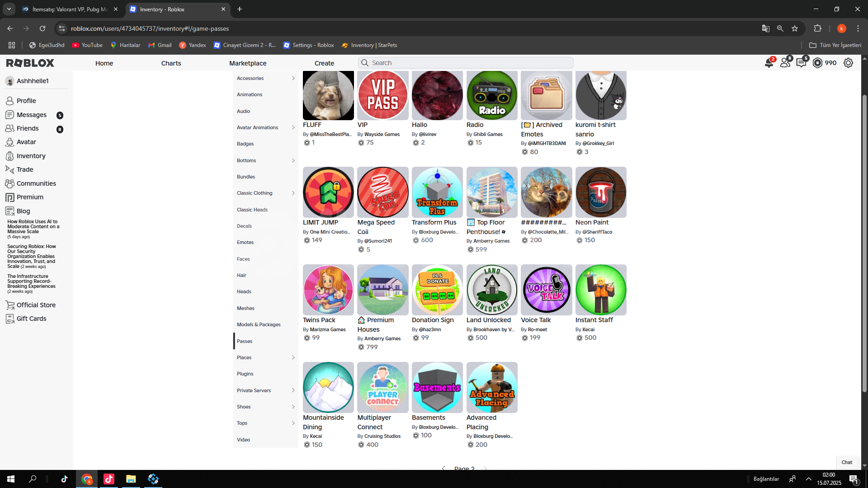Switch to the İtemsatış browser tab

(70, 9)
